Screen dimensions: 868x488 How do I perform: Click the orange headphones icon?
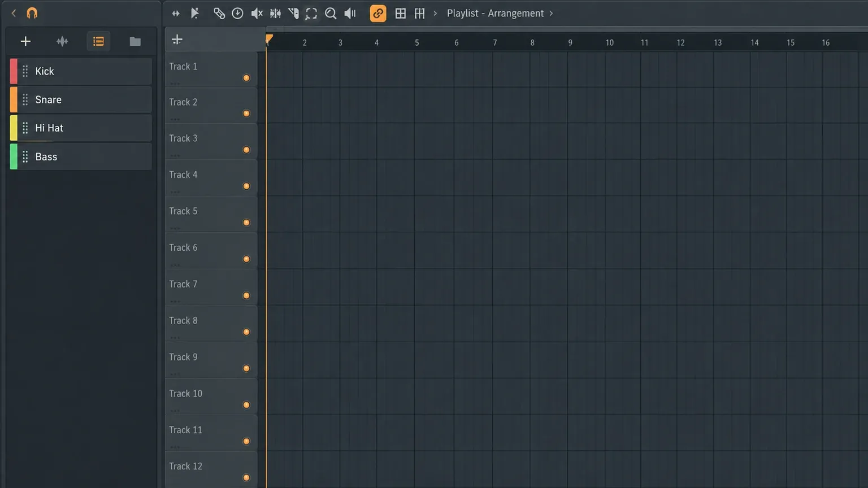coord(32,13)
